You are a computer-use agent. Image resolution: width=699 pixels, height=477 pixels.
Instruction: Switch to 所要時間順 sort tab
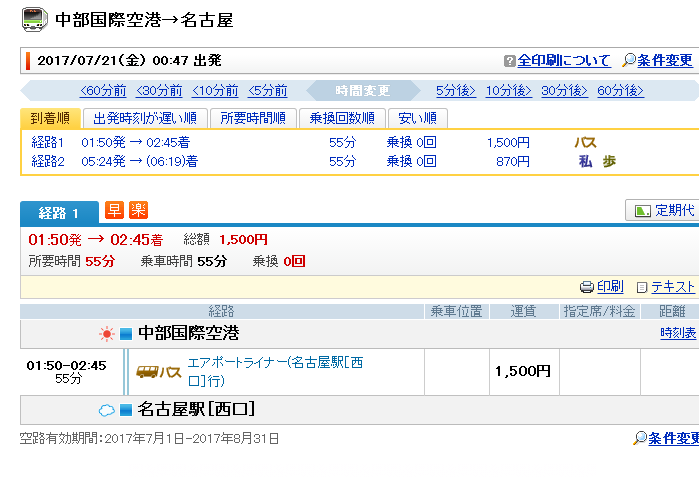click(253, 118)
